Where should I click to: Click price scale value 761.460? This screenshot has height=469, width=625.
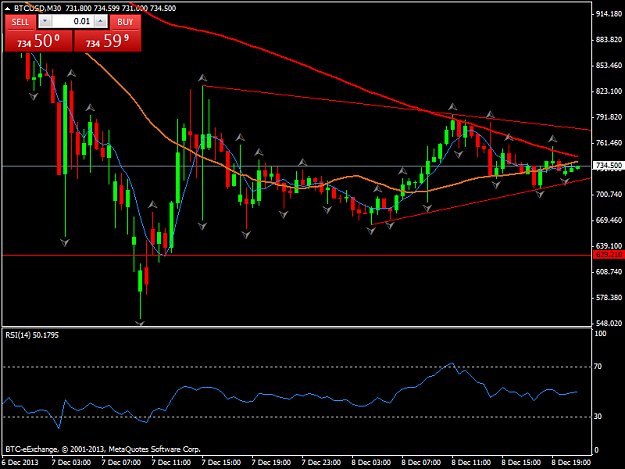point(609,143)
